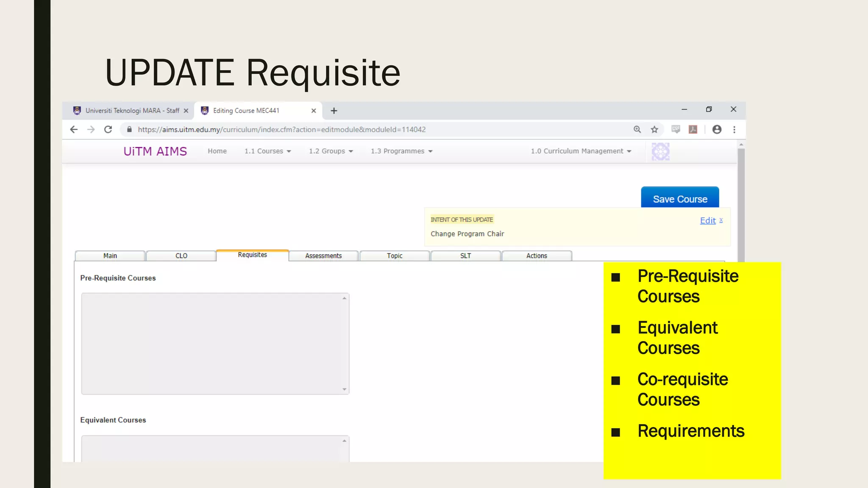Click inside the Pre-Requisite Courses list box
Screen dimensions: 868x488
click(212, 344)
